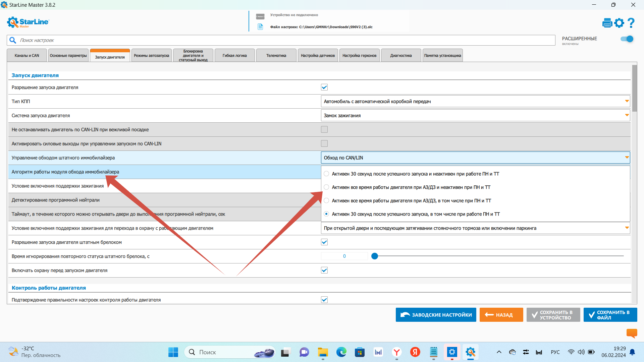Viewport: 644px width, 362px height.
Task: Uncheck Включать охрану перед запуском двигателя
Action: pyautogui.click(x=324, y=270)
